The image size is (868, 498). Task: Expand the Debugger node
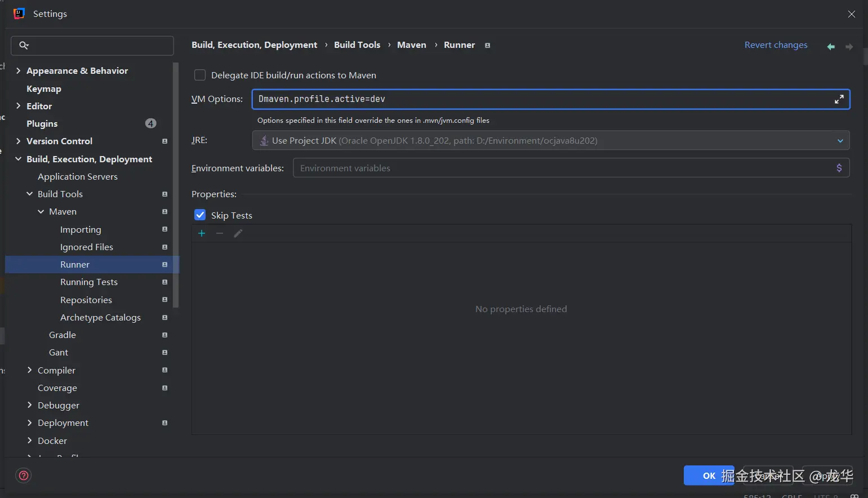point(30,405)
